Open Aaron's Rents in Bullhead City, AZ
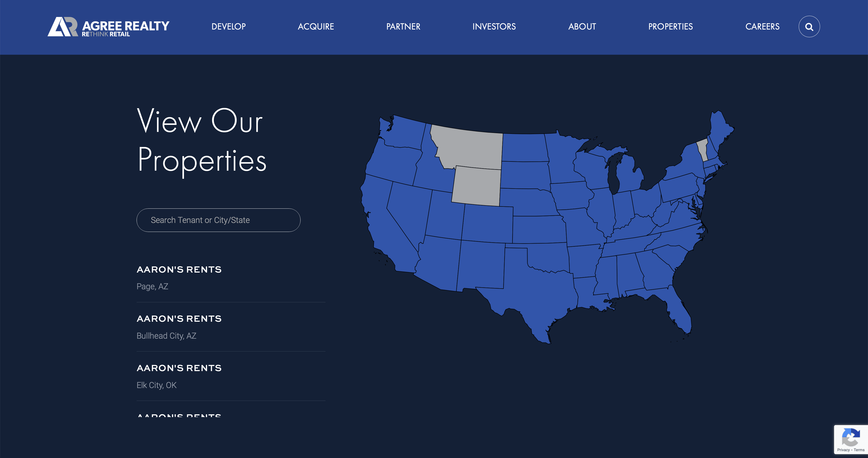Viewport: 868px width, 458px height. point(231,327)
